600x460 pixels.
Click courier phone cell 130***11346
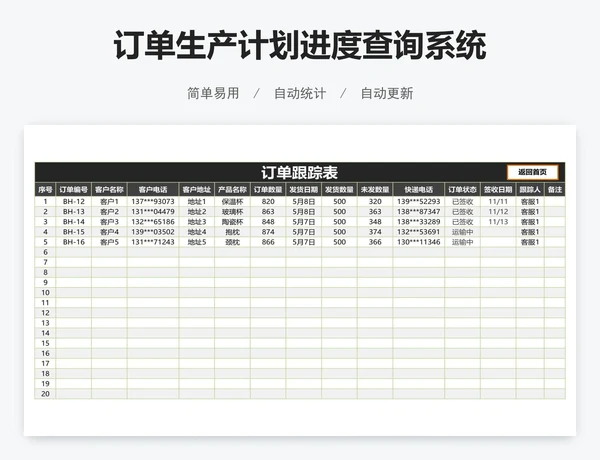419,242
